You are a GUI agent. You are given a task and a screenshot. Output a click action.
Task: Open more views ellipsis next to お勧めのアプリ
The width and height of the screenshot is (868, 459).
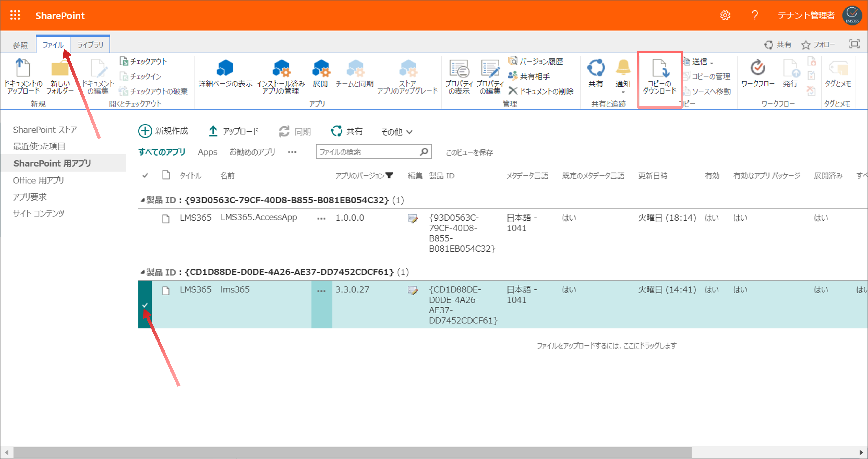[292, 152]
